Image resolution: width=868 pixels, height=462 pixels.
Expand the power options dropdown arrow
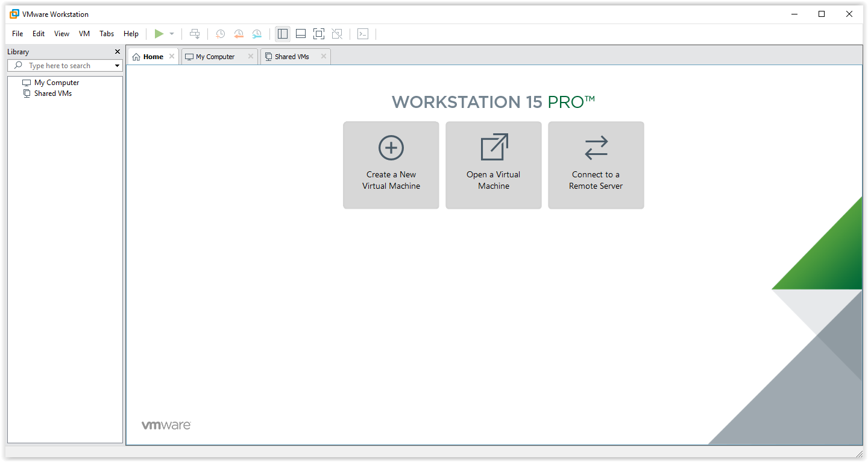point(172,34)
